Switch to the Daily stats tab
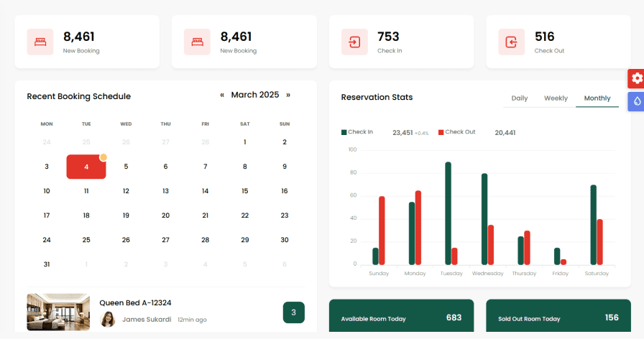This screenshot has height=339, width=644. (x=519, y=98)
